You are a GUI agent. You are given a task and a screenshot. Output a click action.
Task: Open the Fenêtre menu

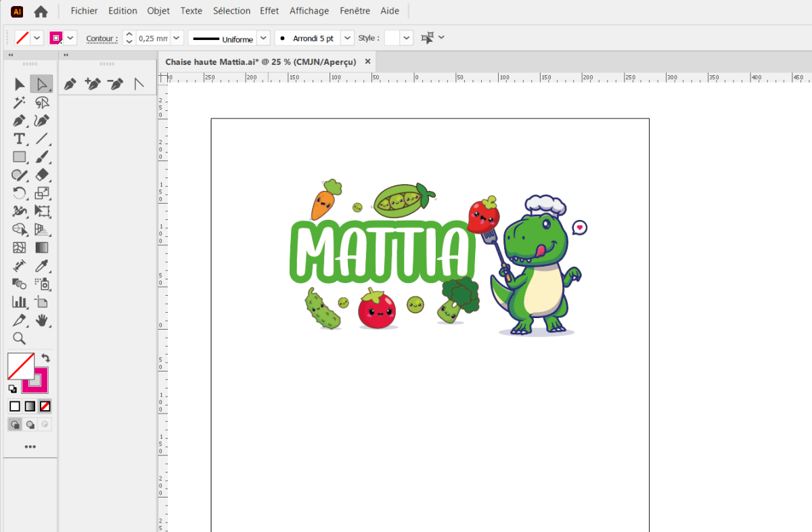pyautogui.click(x=355, y=11)
